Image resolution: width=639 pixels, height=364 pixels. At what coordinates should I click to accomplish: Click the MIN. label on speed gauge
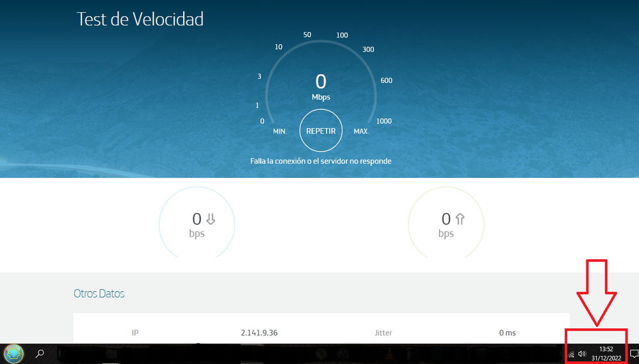coord(280,131)
